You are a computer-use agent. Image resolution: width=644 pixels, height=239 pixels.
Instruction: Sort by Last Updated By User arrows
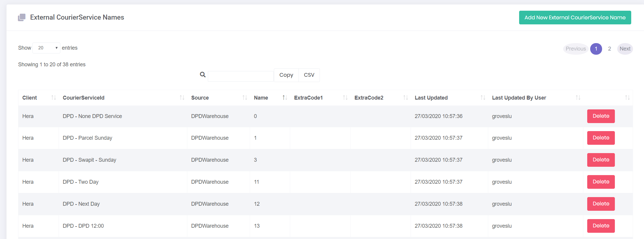point(578,98)
